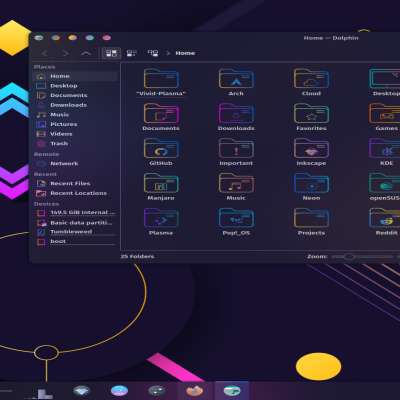This screenshot has width=400, height=400.
Task: Switch to Compact view mode
Action: tap(132, 53)
